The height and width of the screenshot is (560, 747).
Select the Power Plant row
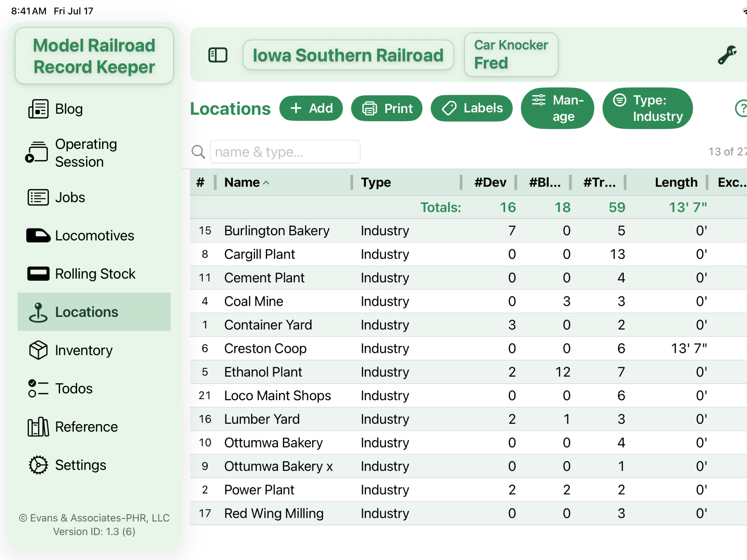pyautogui.click(x=469, y=490)
